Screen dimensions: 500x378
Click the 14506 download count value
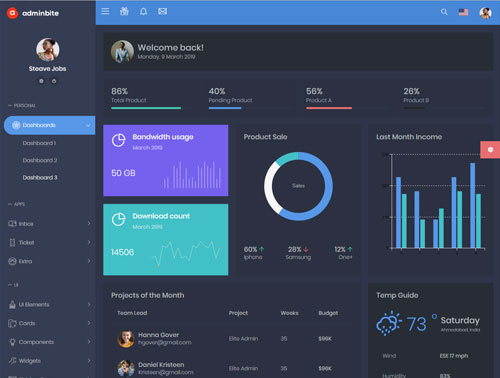123,252
